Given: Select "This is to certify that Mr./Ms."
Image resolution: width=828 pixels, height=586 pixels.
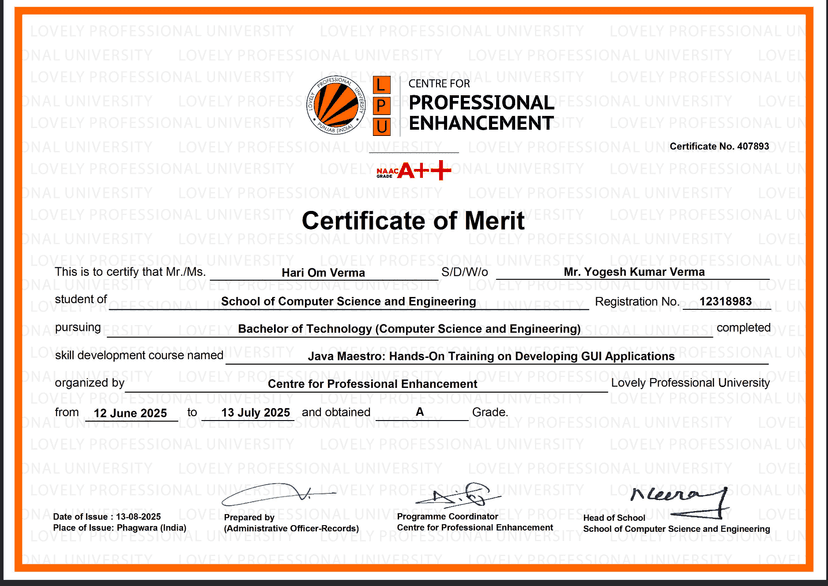Looking at the screenshot, I should 130,272.
